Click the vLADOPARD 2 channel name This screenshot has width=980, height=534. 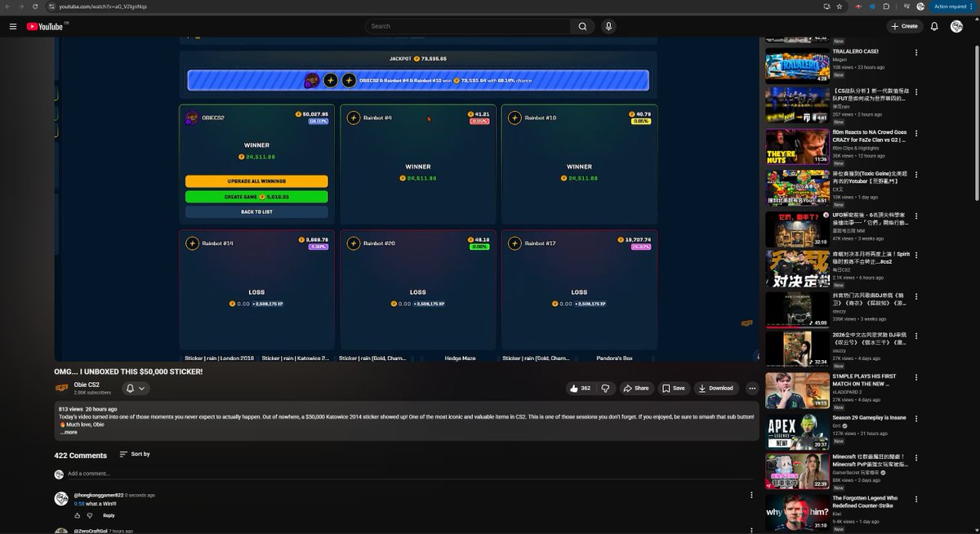849,392
